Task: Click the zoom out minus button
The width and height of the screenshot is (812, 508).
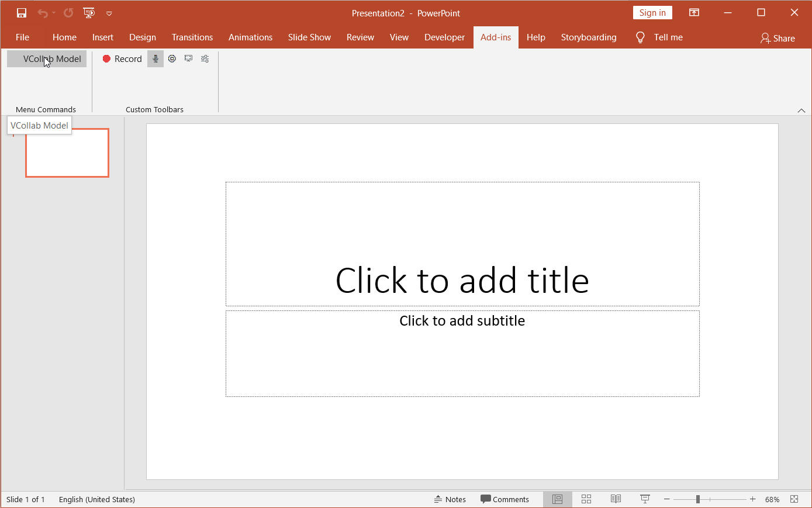Action: (666, 499)
